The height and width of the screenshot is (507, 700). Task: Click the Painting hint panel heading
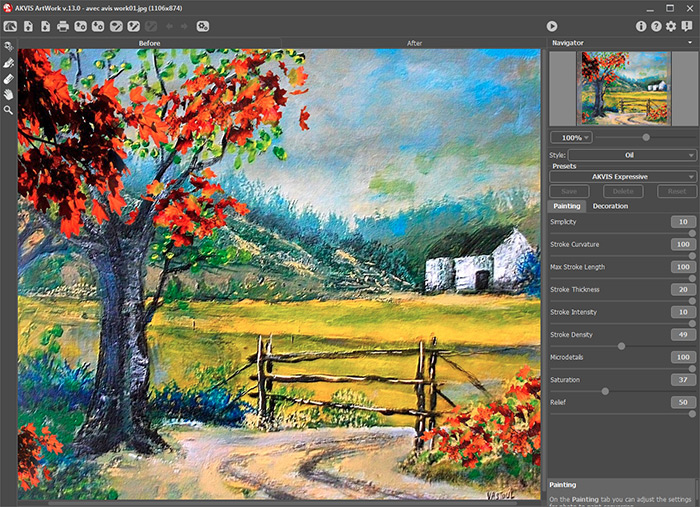(x=562, y=485)
